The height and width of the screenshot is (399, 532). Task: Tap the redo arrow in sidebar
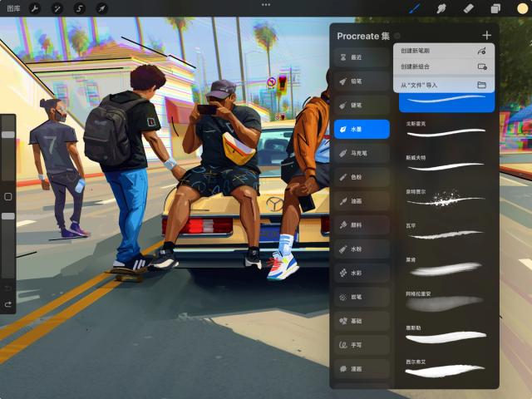click(x=7, y=304)
